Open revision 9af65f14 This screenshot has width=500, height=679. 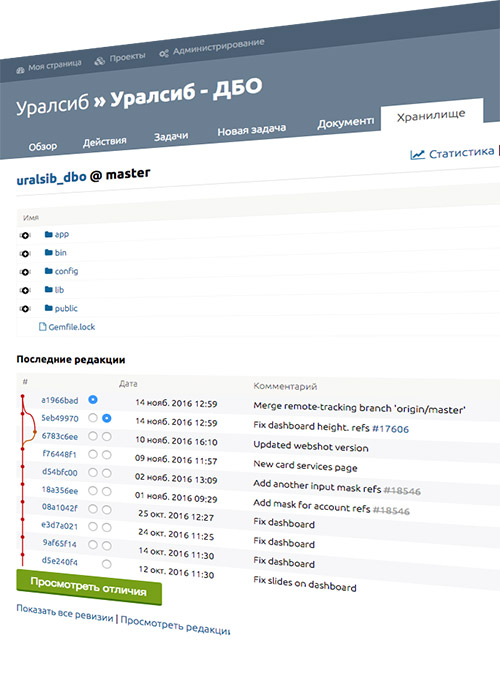pyautogui.click(x=59, y=543)
